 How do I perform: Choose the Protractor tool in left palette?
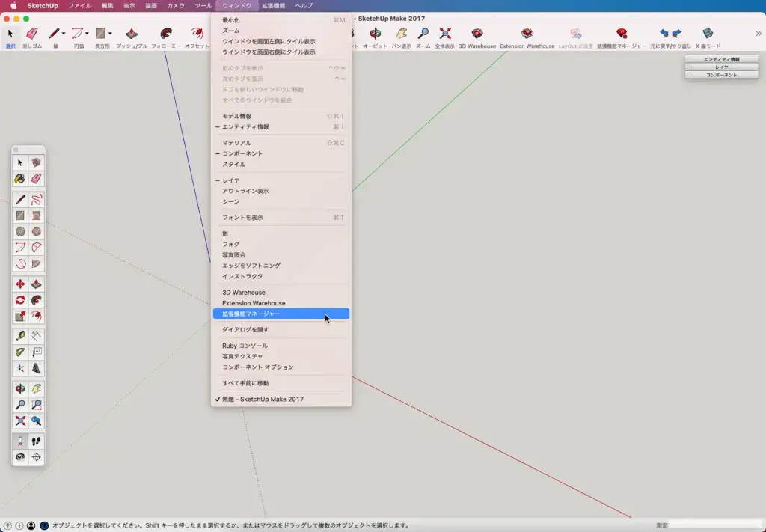[x=20, y=352]
